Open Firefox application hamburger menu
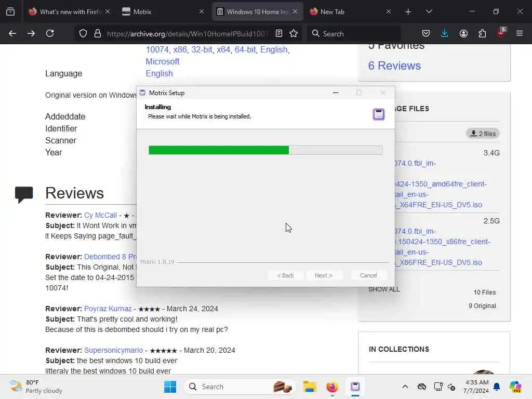This screenshot has height=399, width=532. 520,33
